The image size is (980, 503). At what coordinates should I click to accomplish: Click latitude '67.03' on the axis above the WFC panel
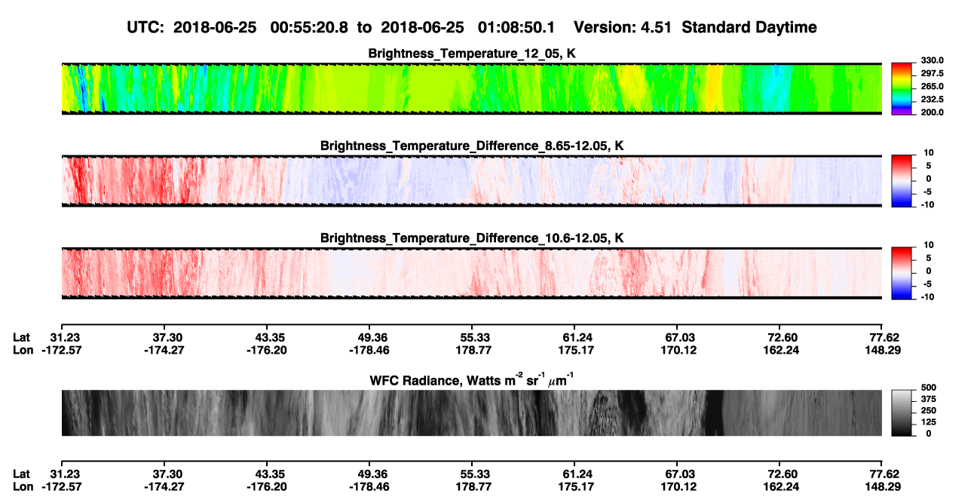680,337
